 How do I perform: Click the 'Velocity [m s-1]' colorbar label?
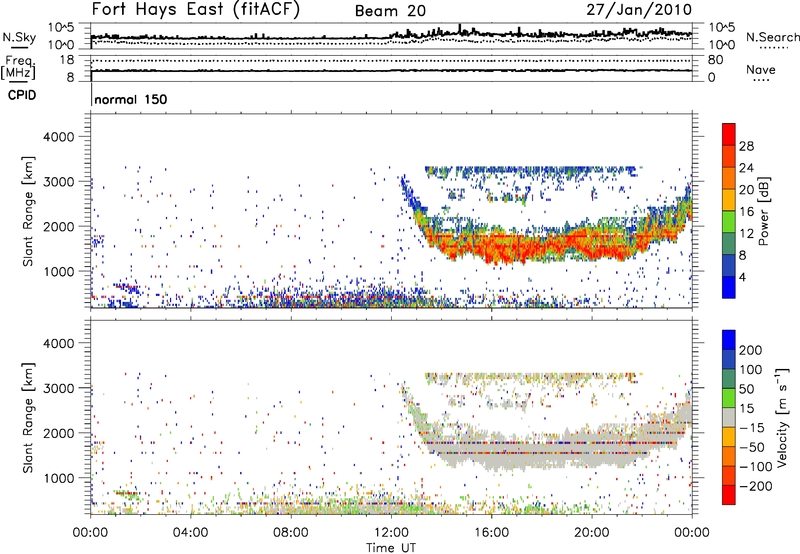pos(782,417)
